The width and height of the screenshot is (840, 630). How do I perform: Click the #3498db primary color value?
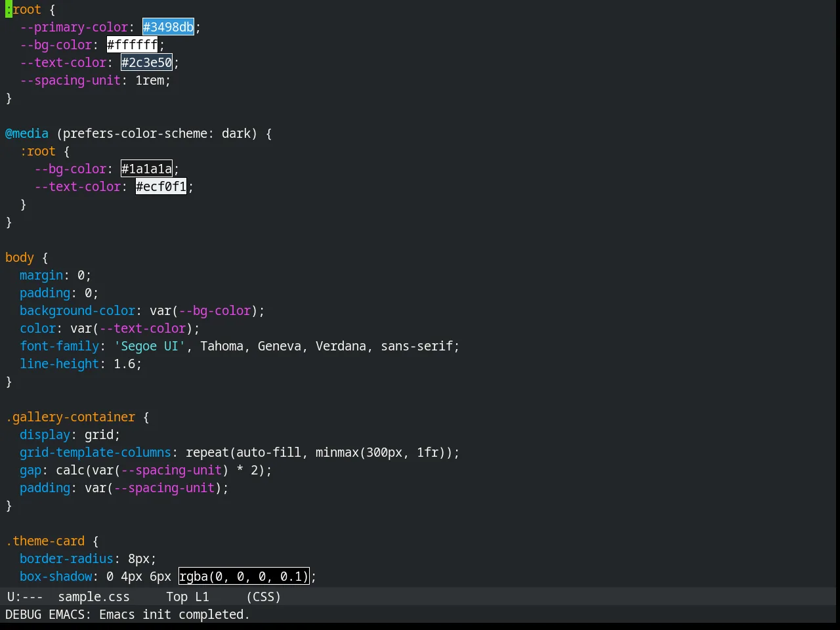click(169, 27)
